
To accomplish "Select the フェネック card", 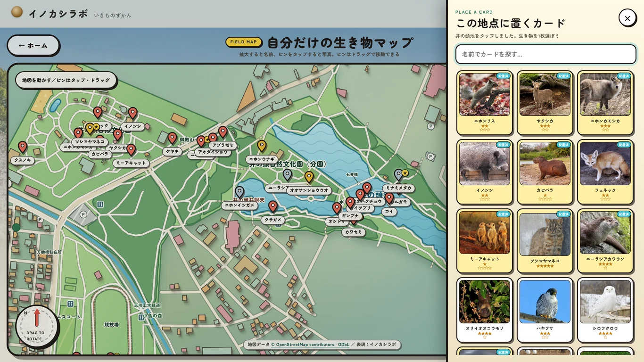I will pos(605,172).
